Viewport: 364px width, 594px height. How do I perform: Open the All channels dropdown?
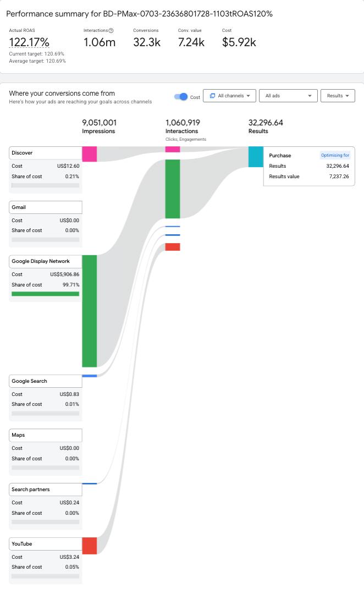coord(229,96)
